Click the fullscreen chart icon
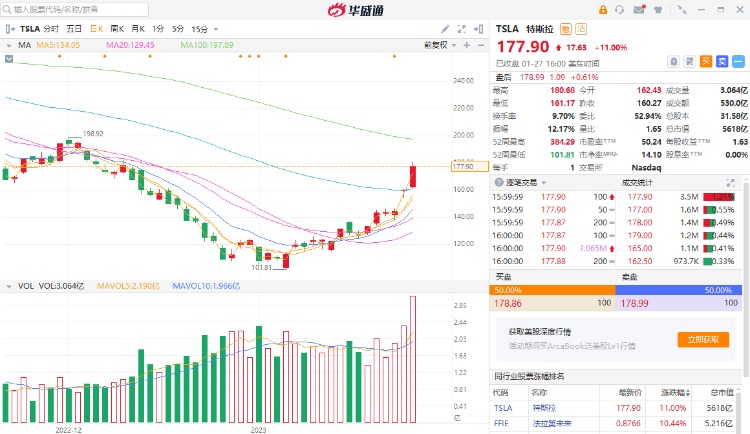 pyautogui.click(x=462, y=29)
